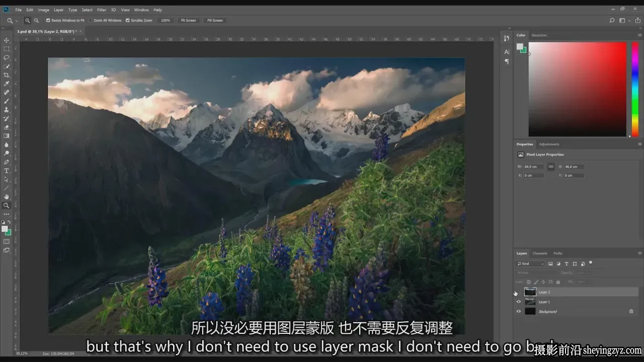
Task: Open the File menu
Action: (x=18, y=10)
